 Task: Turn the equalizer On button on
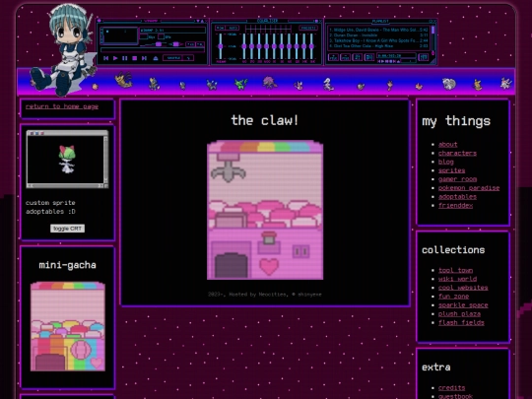click(220, 28)
